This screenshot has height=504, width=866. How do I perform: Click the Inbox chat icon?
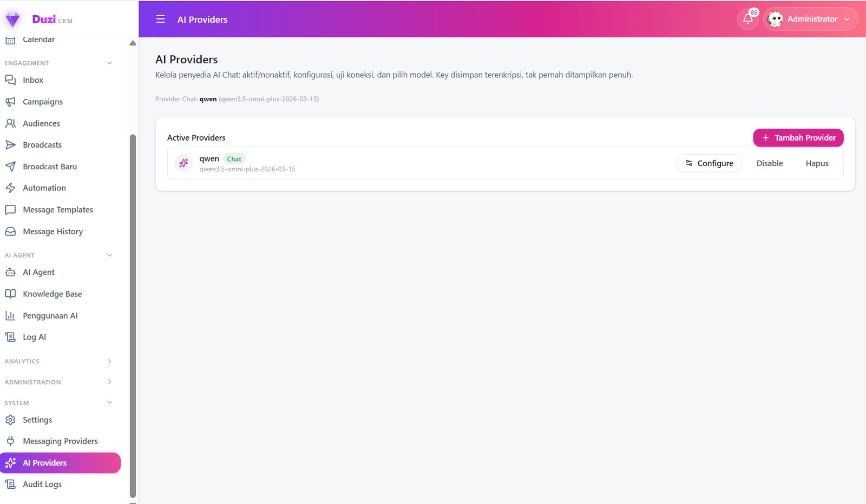coord(10,80)
